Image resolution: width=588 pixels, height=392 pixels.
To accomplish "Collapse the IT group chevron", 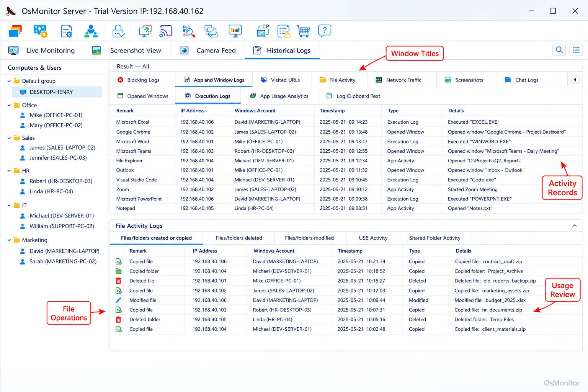I will click(x=9, y=206).
